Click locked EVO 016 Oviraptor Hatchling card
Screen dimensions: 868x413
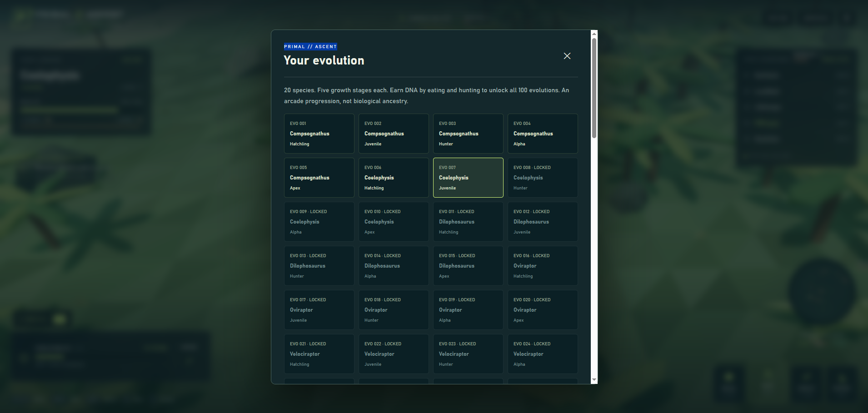point(543,266)
